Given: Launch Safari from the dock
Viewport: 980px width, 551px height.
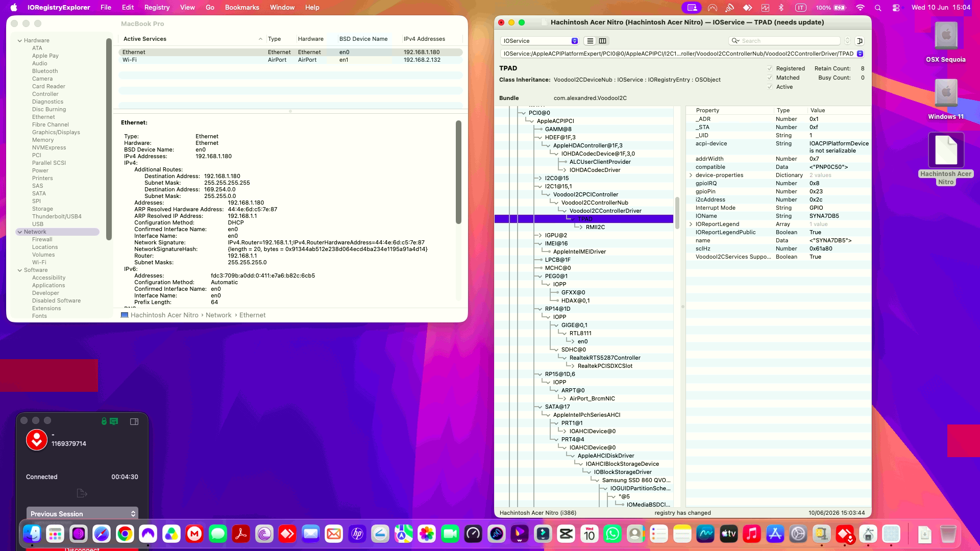Looking at the screenshot, I should click(102, 534).
